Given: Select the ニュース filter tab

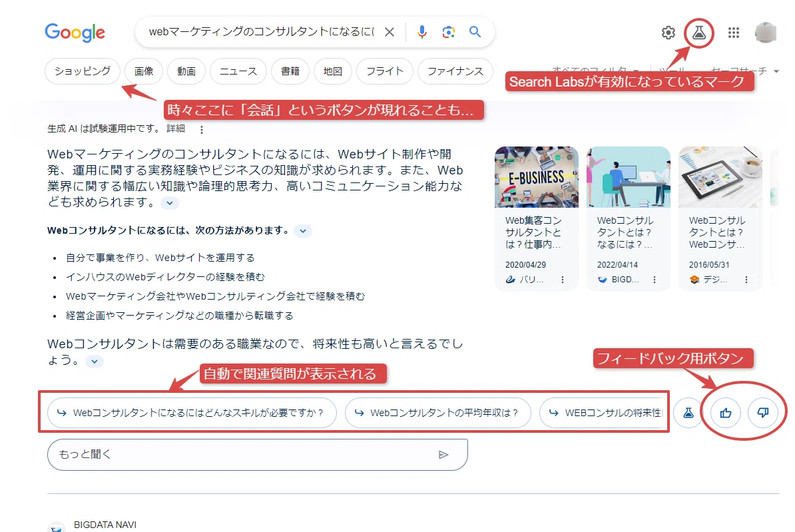Looking at the screenshot, I should coord(238,71).
